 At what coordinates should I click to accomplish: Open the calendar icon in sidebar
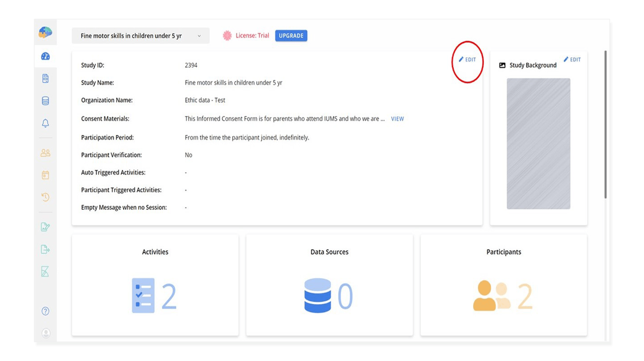[x=45, y=175]
